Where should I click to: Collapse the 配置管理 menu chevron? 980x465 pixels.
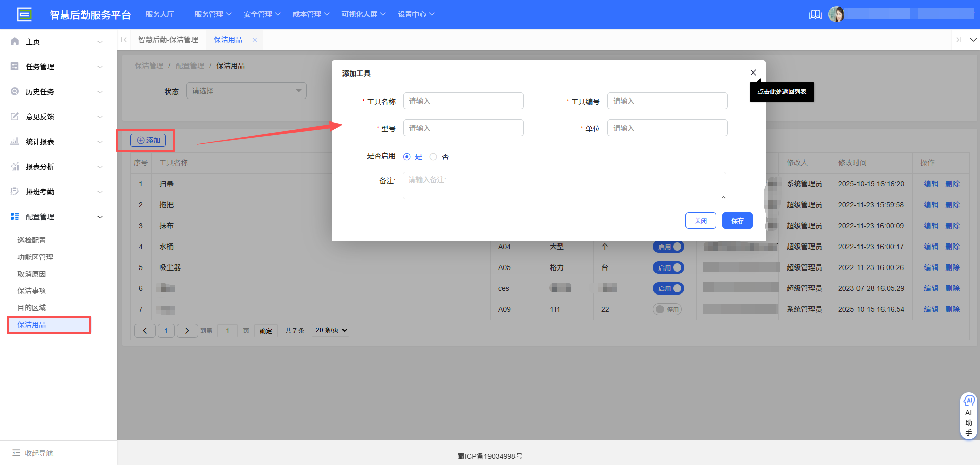pyautogui.click(x=100, y=216)
